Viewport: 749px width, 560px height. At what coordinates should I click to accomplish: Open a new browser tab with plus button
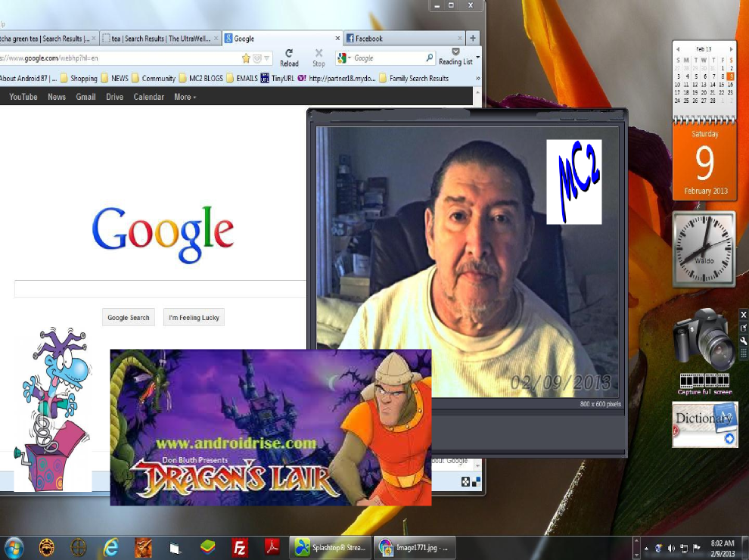click(473, 39)
